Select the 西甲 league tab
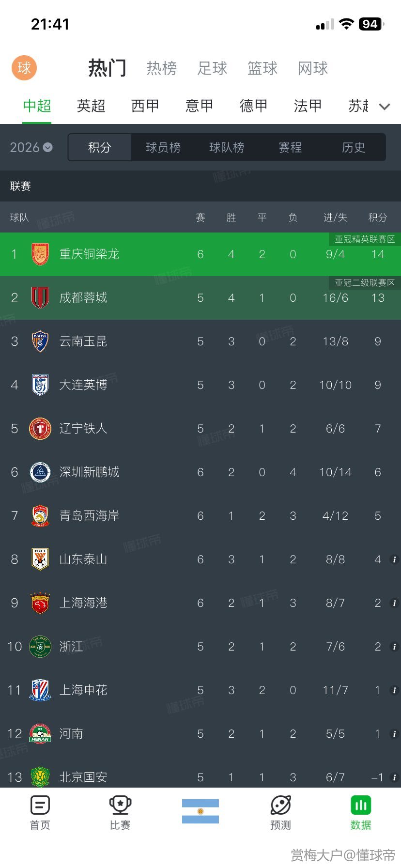Viewport: 401px width, 868px height. click(x=145, y=106)
